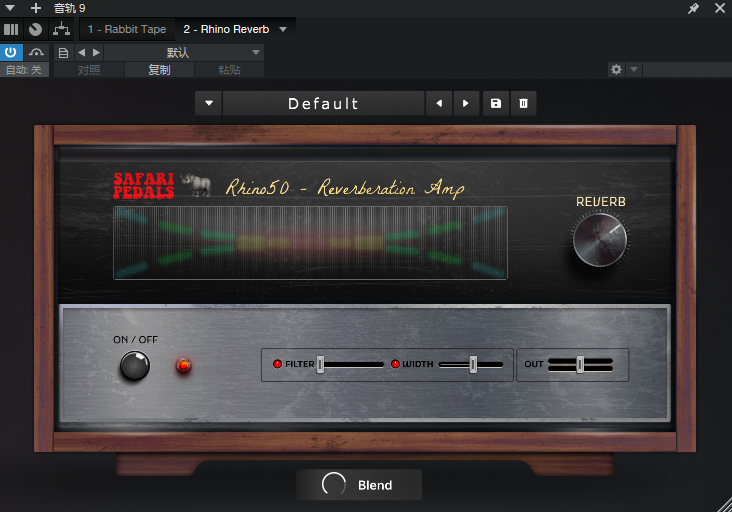Toggle the FILTER red LED
This screenshot has height=512, width=732.
pos(277,364)
